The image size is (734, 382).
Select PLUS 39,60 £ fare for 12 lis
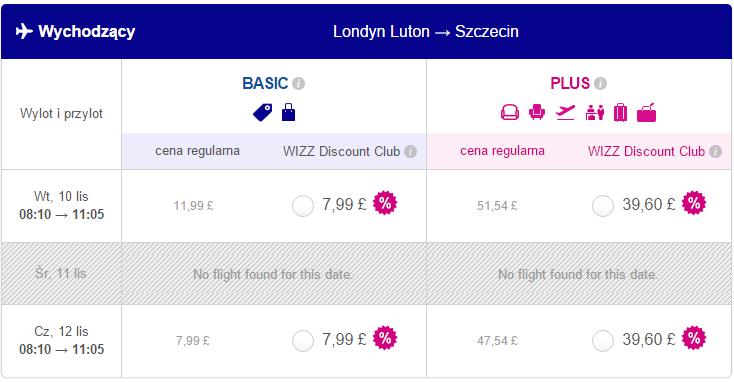[x=603, y=340]
